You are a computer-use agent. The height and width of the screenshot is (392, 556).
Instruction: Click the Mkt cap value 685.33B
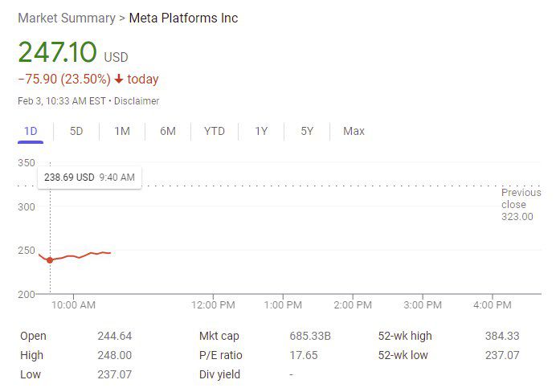[x=309, y=336]
